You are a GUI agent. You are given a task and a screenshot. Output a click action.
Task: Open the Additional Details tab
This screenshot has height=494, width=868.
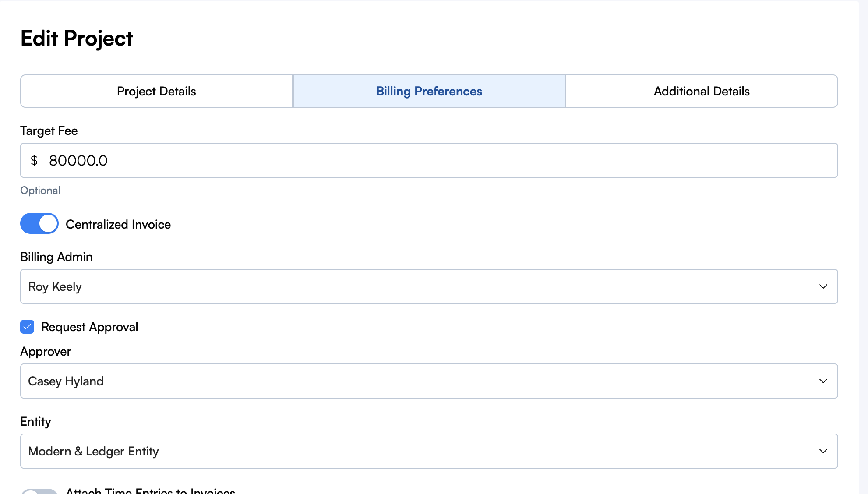(702, 91)
